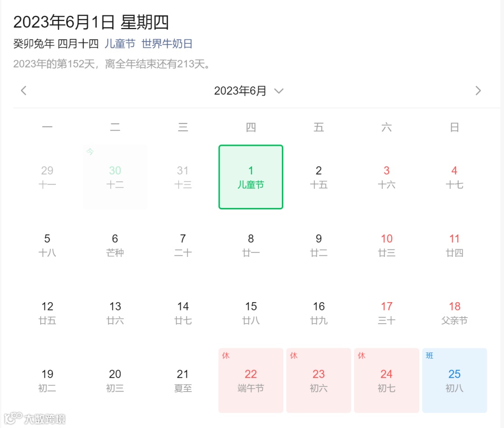The image size is (504, 428).
Task: Expand the 2023年6月 month dropdown
Action: click(249, 91)
